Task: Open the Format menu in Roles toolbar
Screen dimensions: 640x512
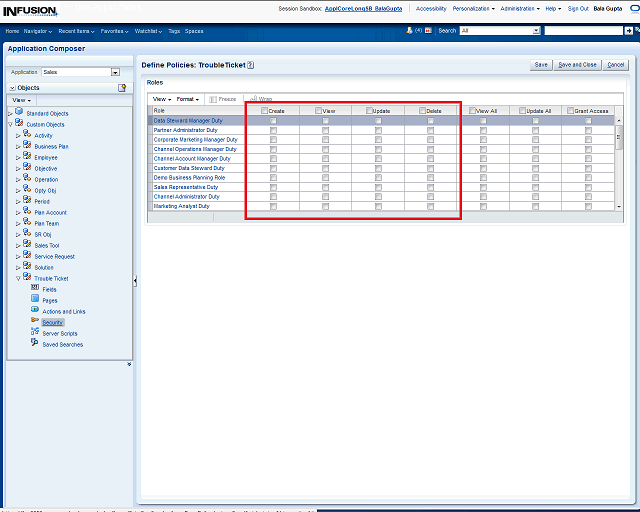Action: click(188, 99)
